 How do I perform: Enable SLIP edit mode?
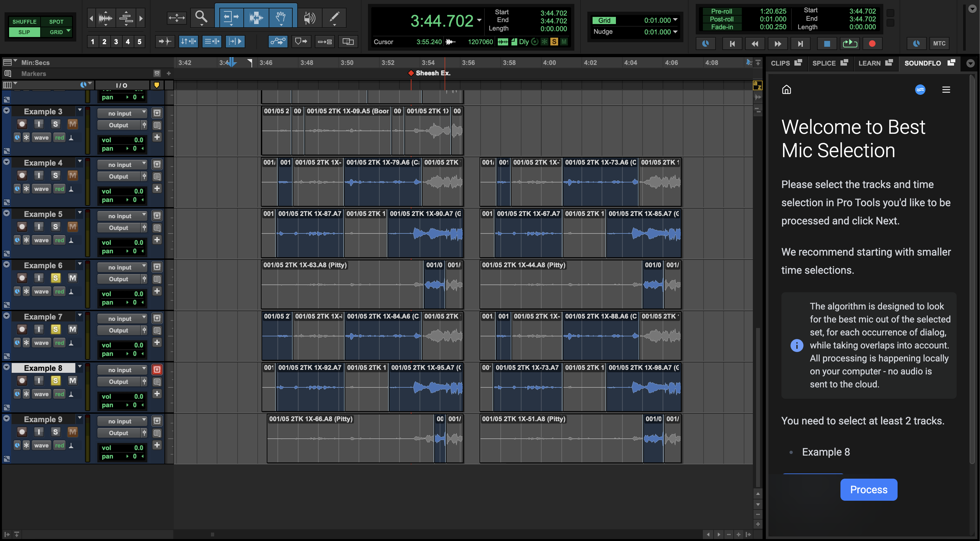coord(24,32)
